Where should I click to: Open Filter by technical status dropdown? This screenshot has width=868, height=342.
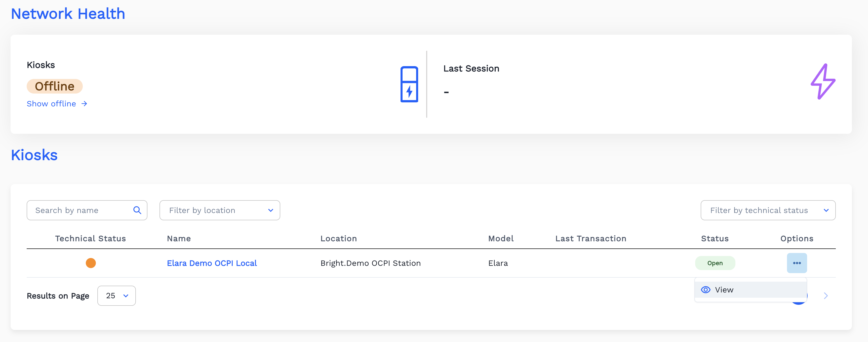pos(768,210)
